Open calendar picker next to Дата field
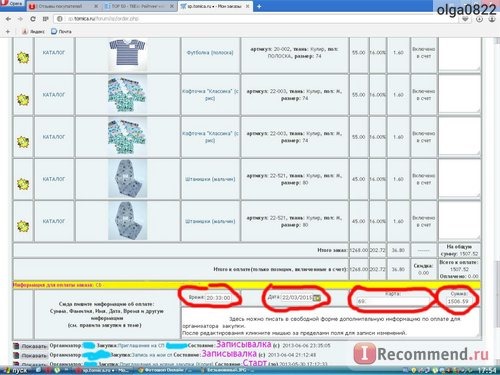The image size is (500, 375). 317,298
